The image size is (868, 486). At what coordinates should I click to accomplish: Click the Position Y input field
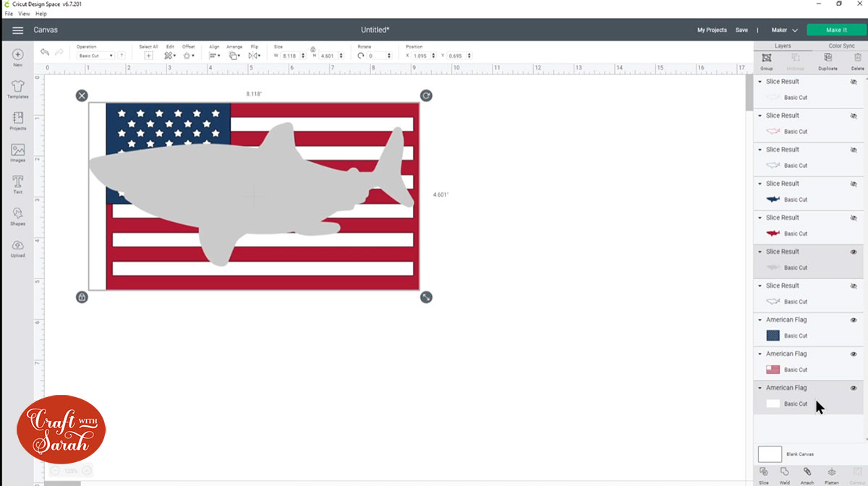tap(460, 56)
